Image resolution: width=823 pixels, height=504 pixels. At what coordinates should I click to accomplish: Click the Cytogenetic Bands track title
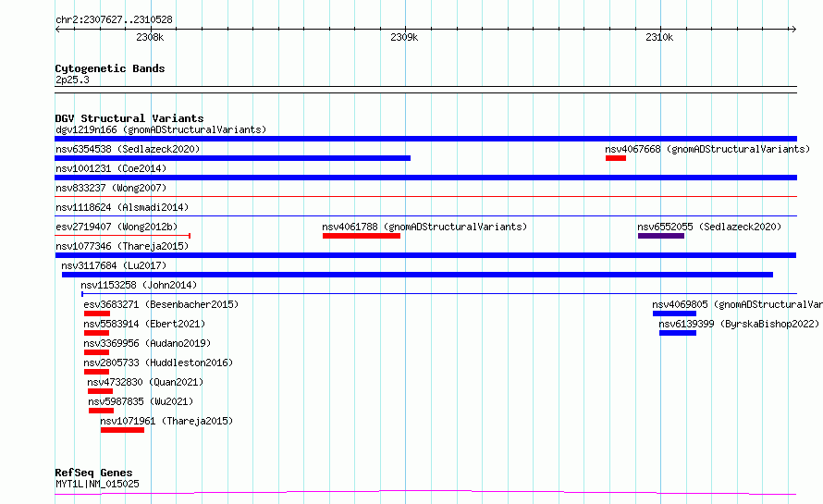coord(110,68)
